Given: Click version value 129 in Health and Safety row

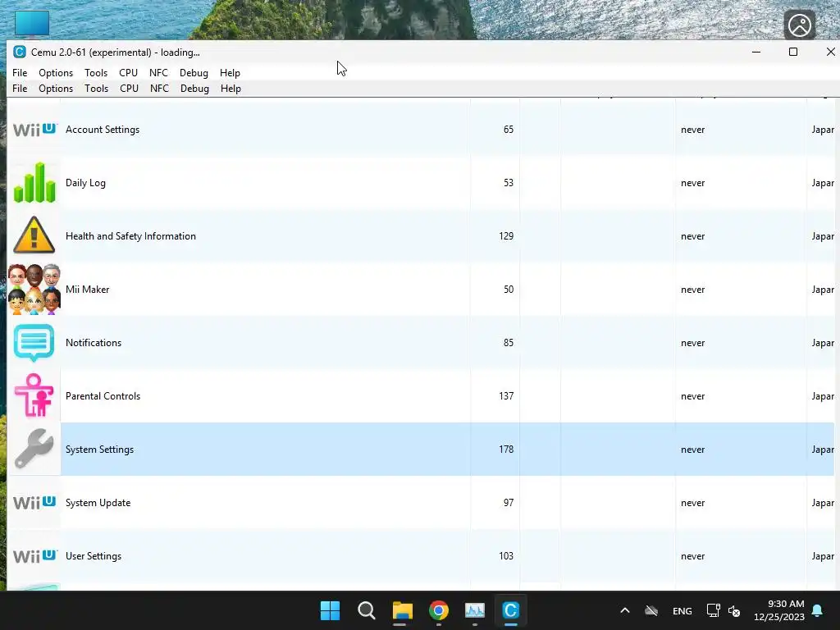Looking at the screenshot, I should [x=506, y=236].
